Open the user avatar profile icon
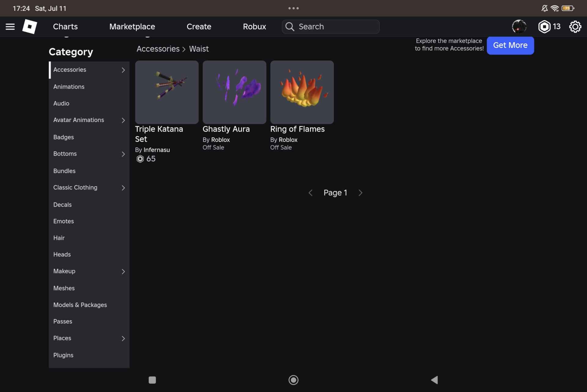 [x=519, y=27]
